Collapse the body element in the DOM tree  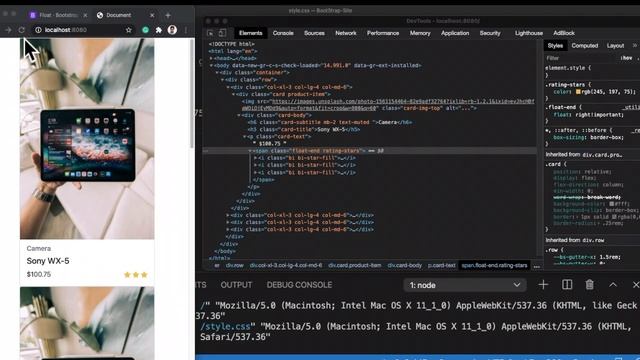point(211,65)
